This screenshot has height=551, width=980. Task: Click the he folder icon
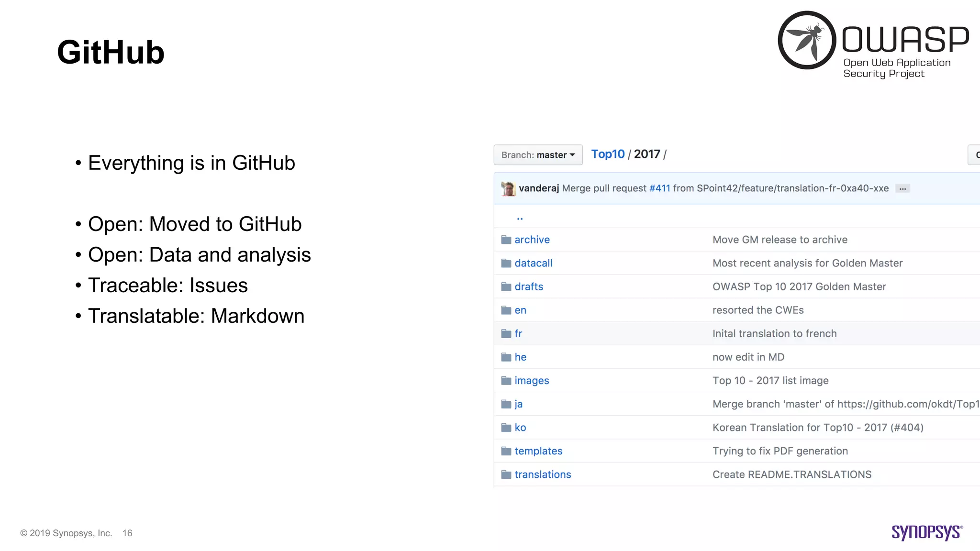[x=506, y=357]
